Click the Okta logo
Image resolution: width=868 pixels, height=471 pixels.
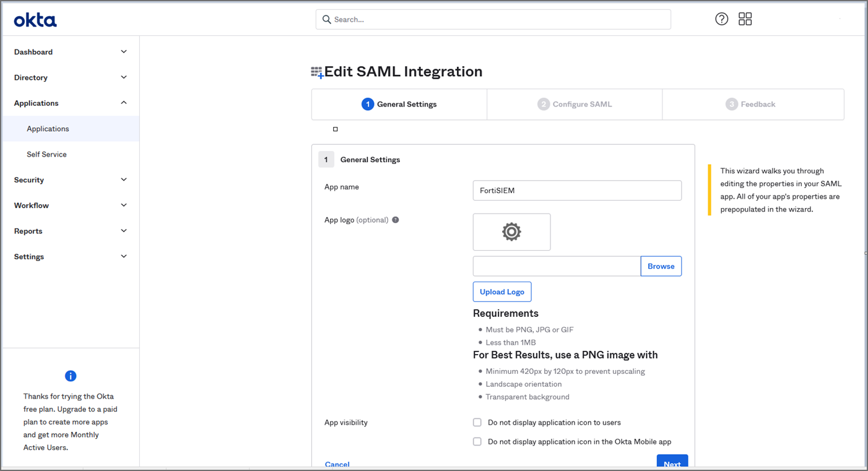[x=35, y=20]
